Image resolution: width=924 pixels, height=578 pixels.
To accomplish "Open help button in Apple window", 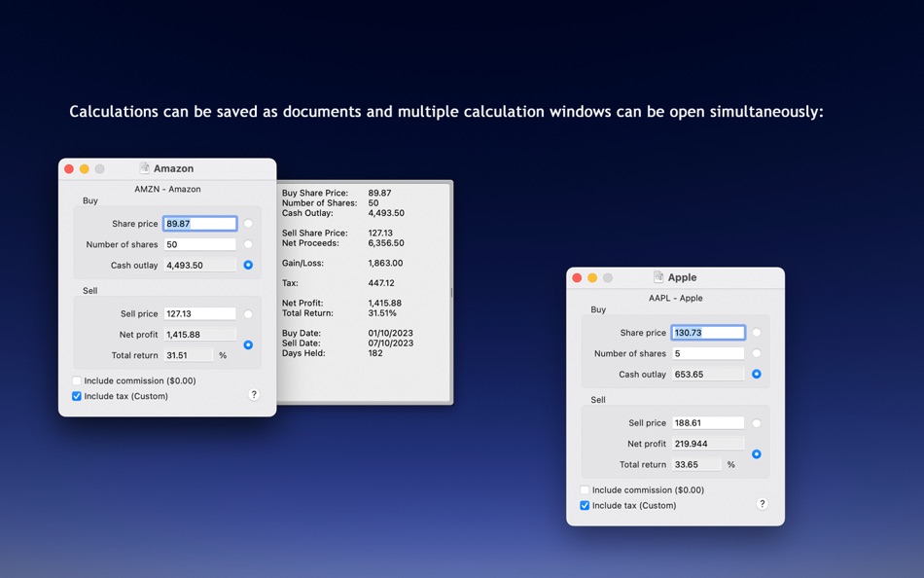I will click(x=762, y=504).
